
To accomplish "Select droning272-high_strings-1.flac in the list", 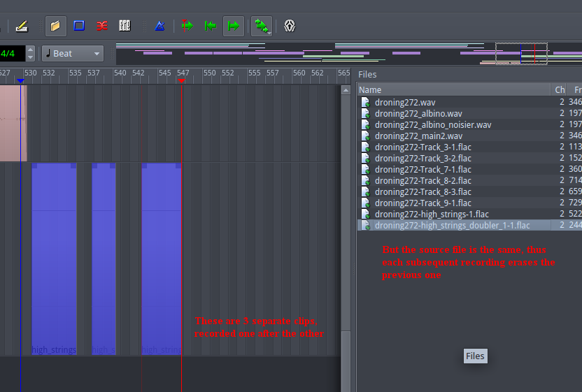I will coord(431,214).
